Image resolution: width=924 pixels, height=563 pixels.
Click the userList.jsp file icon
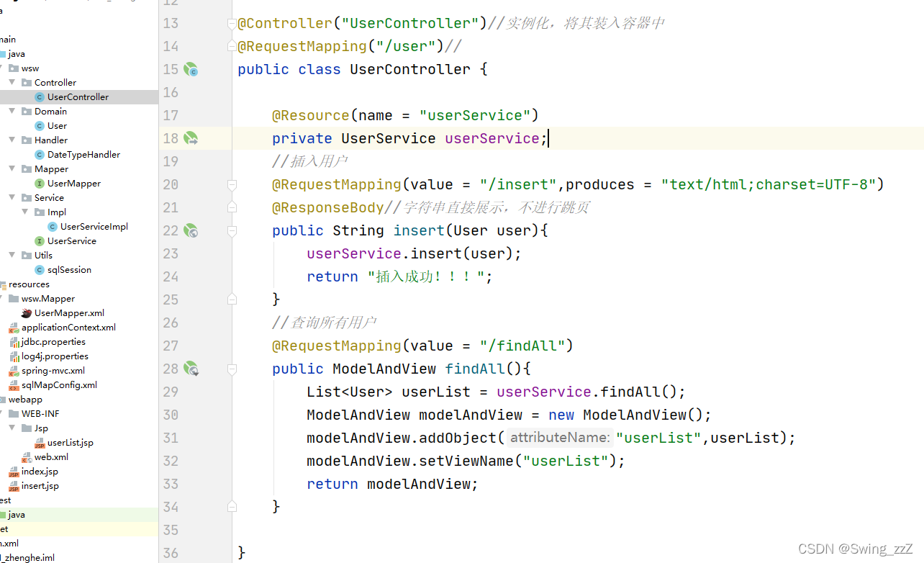[40, 443]
